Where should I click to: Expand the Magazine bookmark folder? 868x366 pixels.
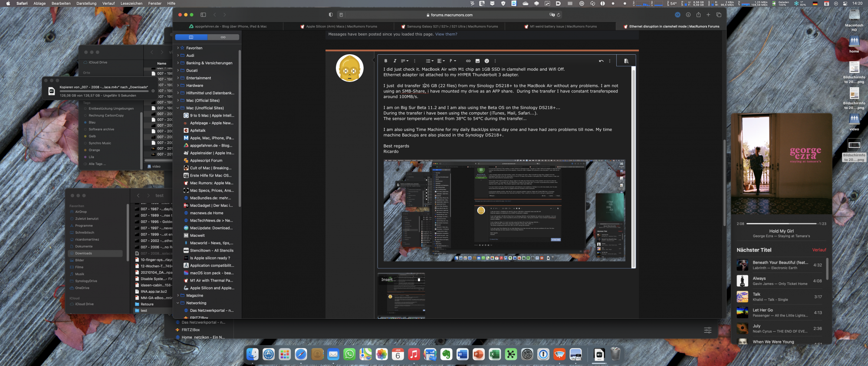(178, 295)
